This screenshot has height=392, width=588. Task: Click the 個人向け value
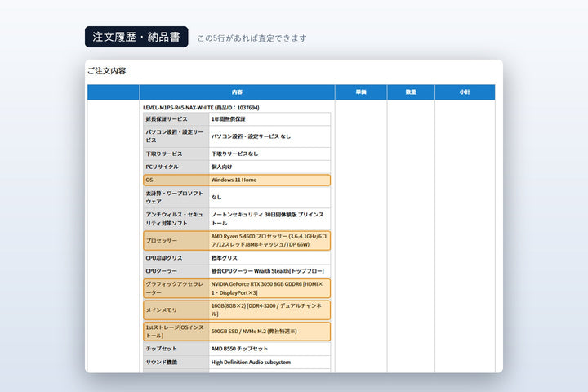pos(221,167)
